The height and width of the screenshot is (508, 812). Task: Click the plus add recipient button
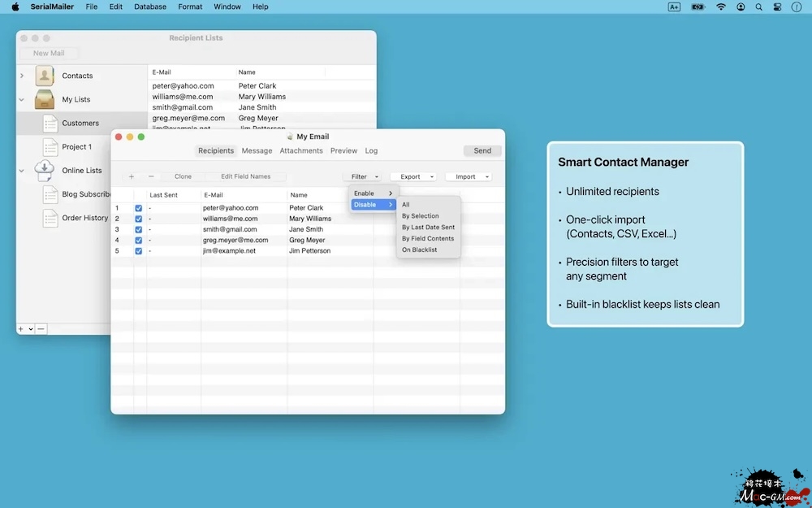[x=132, y=176]
